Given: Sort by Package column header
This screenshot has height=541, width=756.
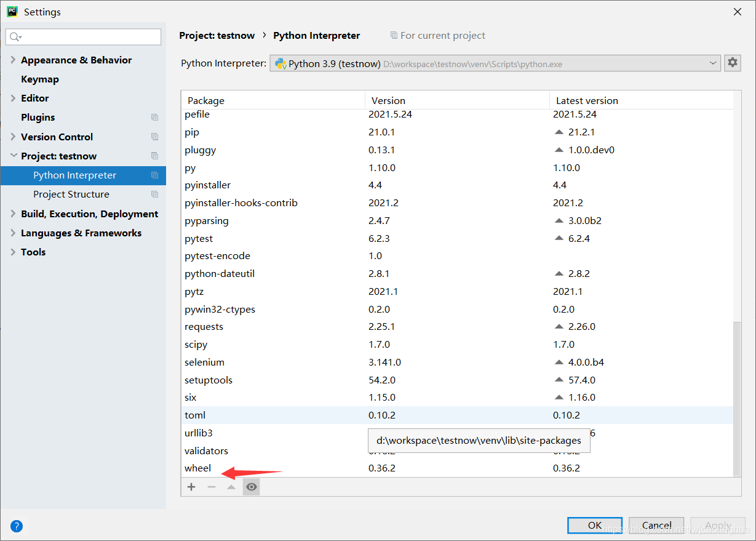Looking at the screenshot, I should tap(273, 100).
